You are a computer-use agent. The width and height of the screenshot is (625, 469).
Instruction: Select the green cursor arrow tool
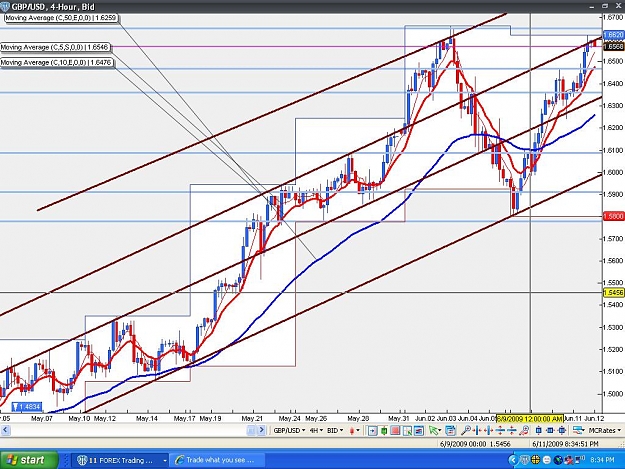[433, 430]
